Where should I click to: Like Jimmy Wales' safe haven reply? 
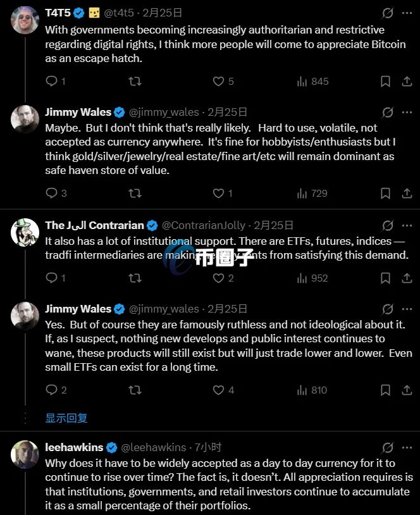click(x=218, y=193)
